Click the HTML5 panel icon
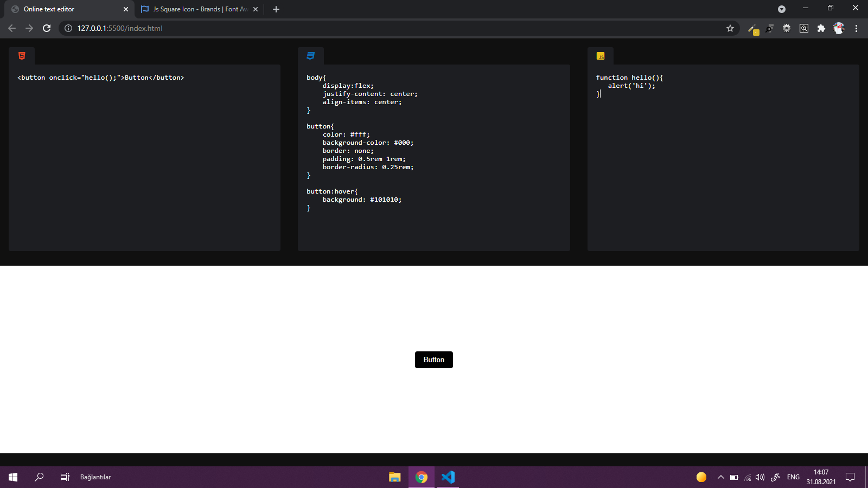This screenshot has height=488, width=868. coord(21,55)
